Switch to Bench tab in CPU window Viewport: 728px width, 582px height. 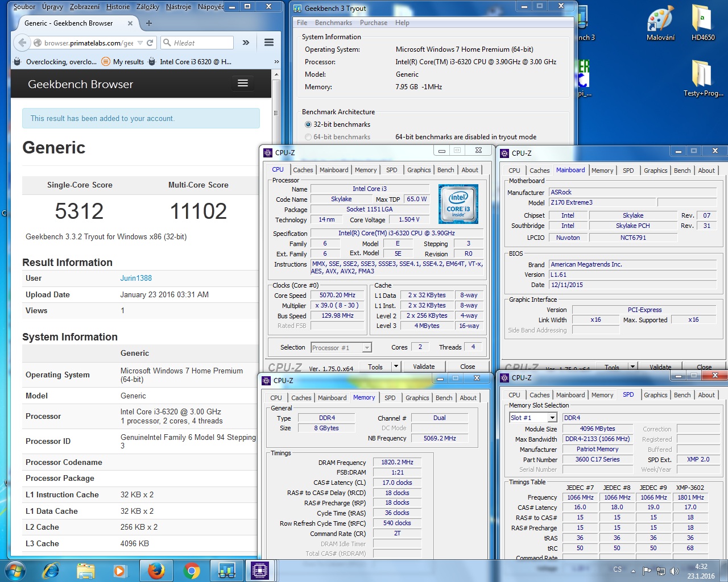click(446, 170)
